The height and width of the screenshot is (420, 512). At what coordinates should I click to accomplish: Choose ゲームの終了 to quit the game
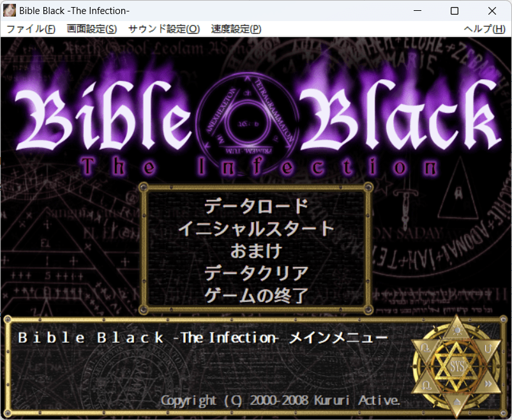point(257,296)
